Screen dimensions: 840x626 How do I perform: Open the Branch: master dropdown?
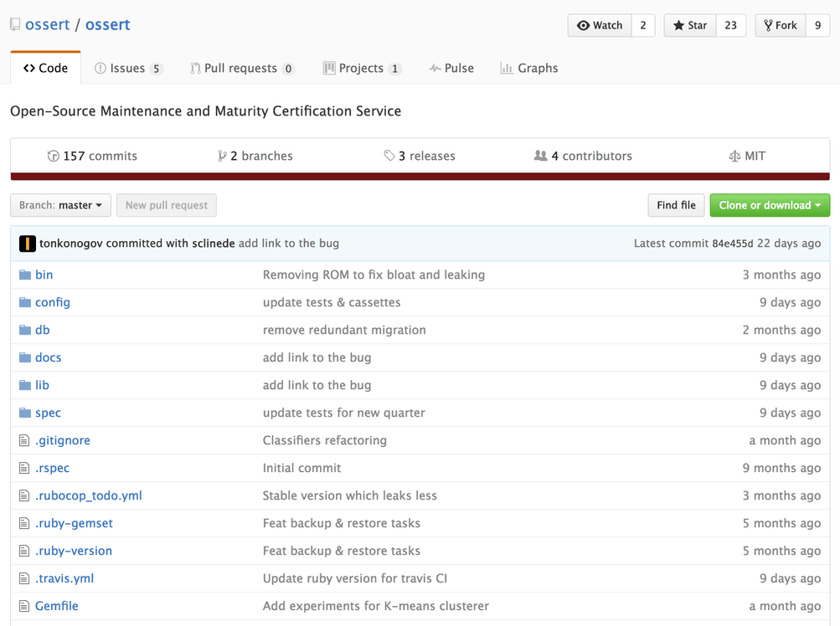tap(59, 205)
